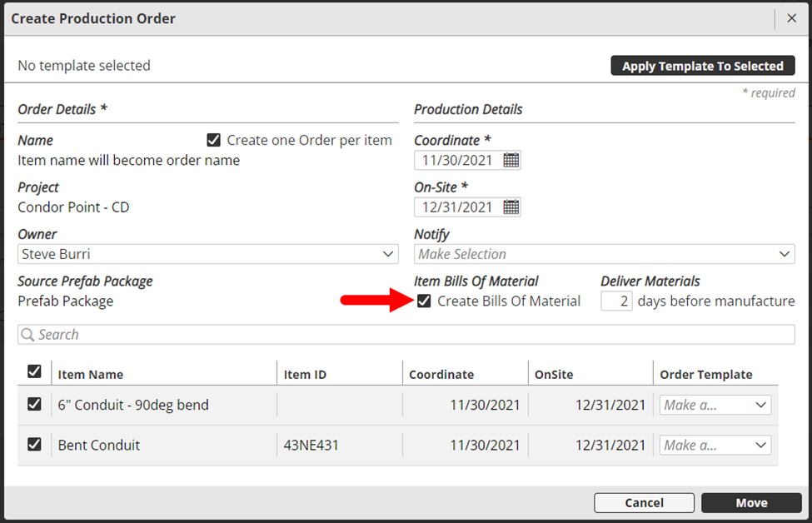Cancel the production order creation
812x523 pixels.
click(644, 502)
